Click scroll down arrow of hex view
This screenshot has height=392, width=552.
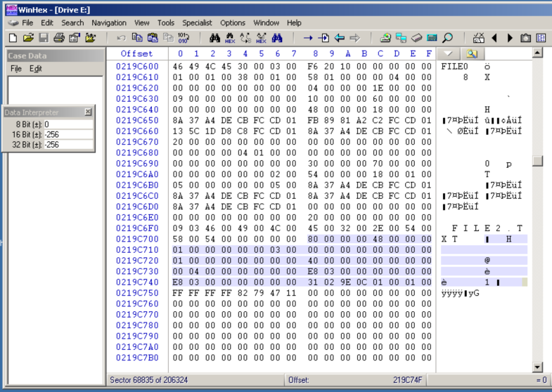point(538,367)
